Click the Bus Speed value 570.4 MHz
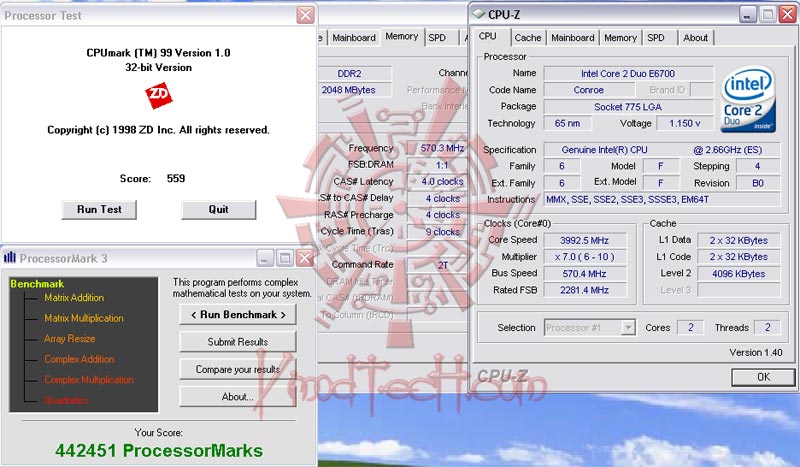 [x=585, y=274]
